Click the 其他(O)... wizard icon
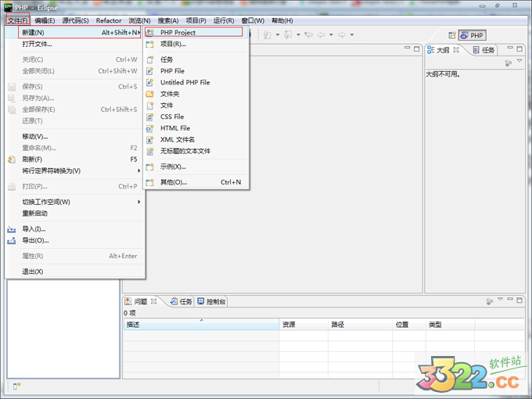 (149, 182)
